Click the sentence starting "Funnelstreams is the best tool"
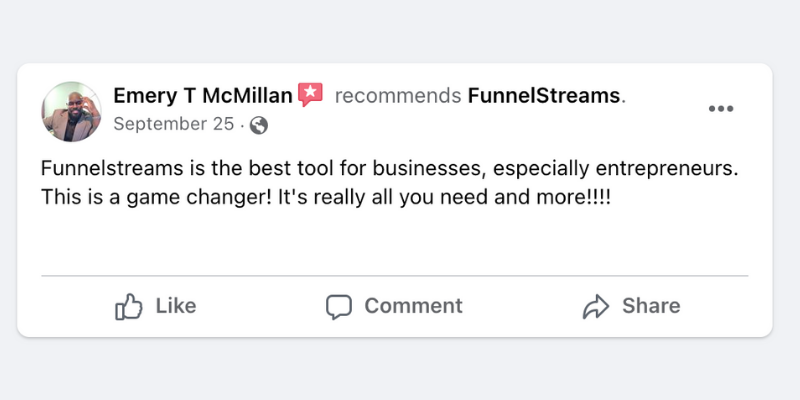The height and width of the screenshot is (400, 800). point(390,169)
